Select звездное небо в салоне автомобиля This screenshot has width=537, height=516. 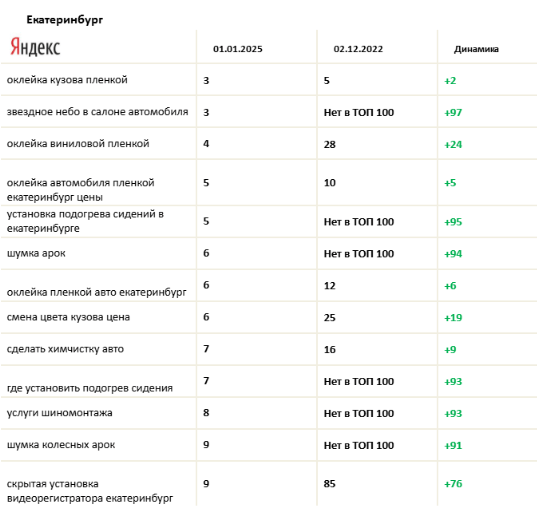click(98, 112)
